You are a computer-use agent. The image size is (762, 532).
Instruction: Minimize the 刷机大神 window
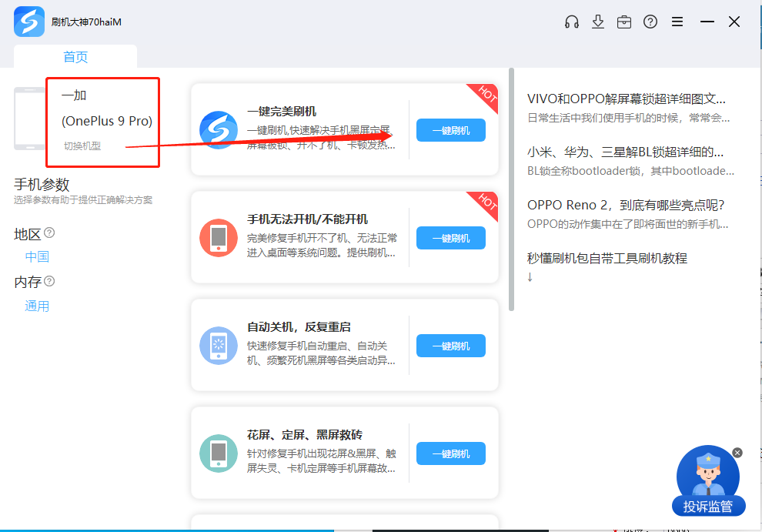tap(707, 22)
